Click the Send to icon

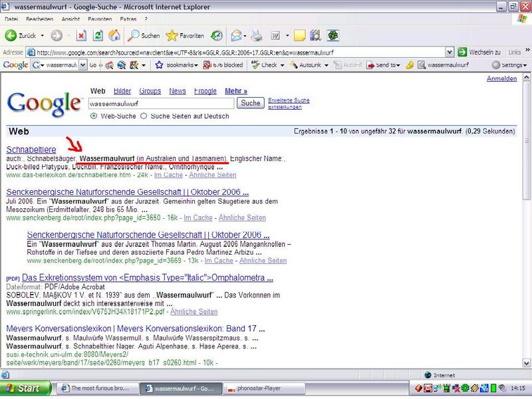pos(371,65)
